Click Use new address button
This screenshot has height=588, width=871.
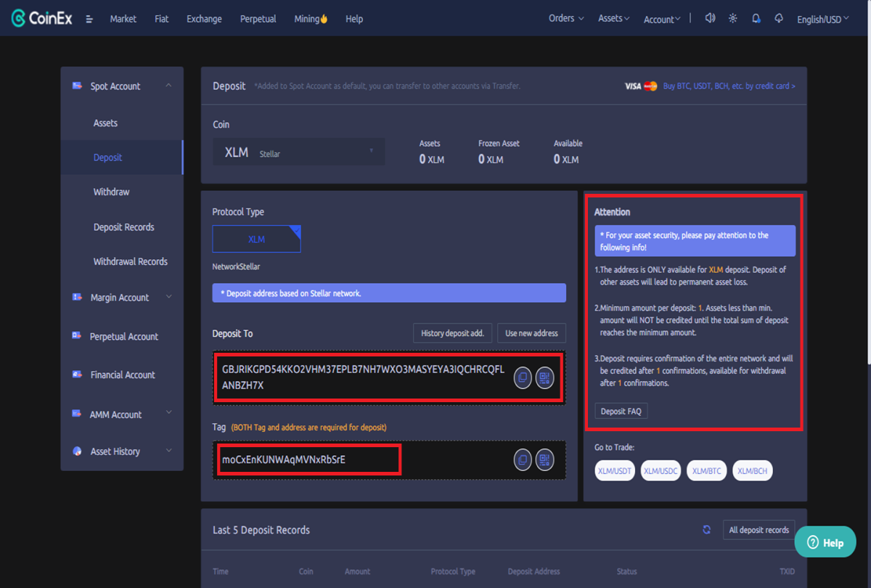(531, 333)
